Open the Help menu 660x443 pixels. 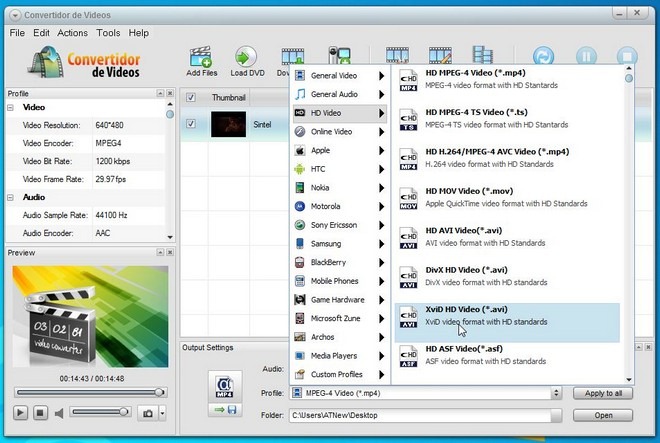click(138, 33)
